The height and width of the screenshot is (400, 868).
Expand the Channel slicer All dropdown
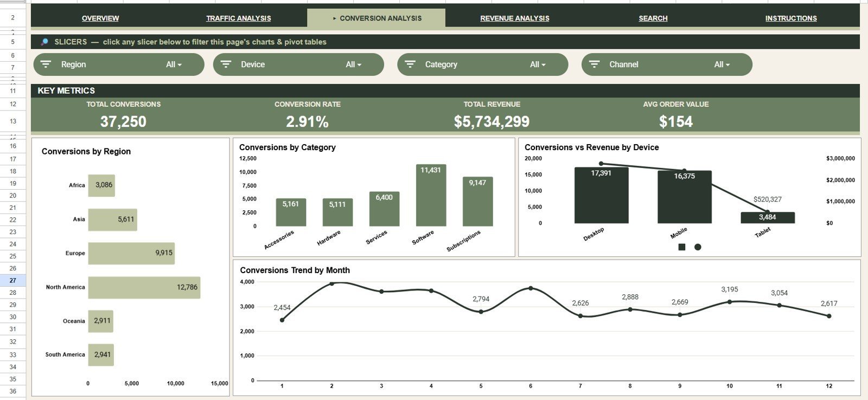[722, 64]
